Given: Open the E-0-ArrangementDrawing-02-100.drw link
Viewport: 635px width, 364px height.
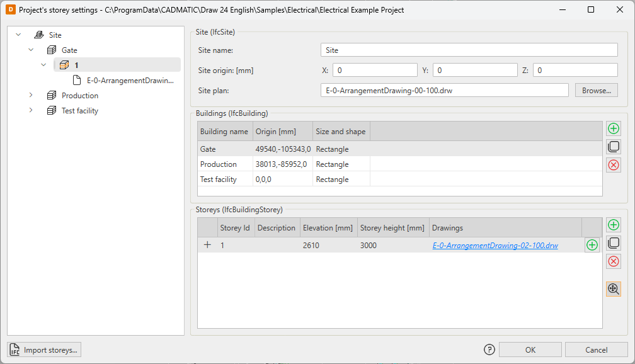Looking at the screenshot, I should (495, 246).
